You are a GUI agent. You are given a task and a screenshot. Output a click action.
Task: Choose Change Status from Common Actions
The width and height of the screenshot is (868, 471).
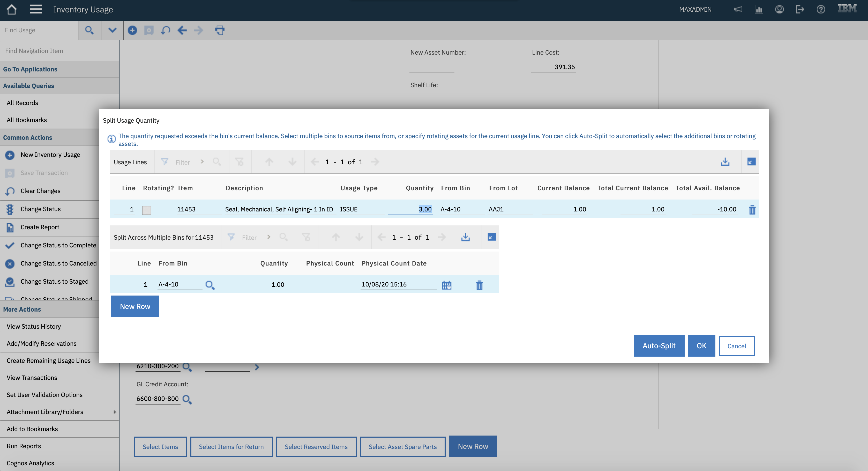click(x=40, y=209)
